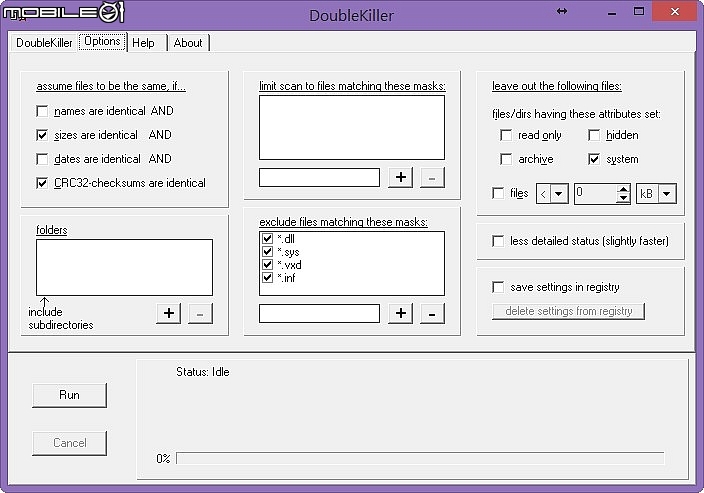
Task: Check the 'archive' attribute box
Action: 506,159
